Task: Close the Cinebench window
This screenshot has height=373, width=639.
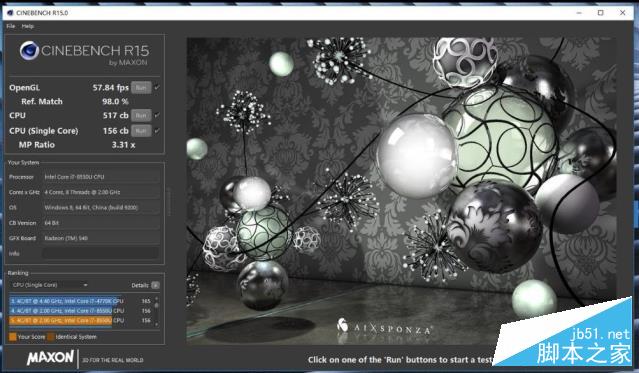Action: 623,13
